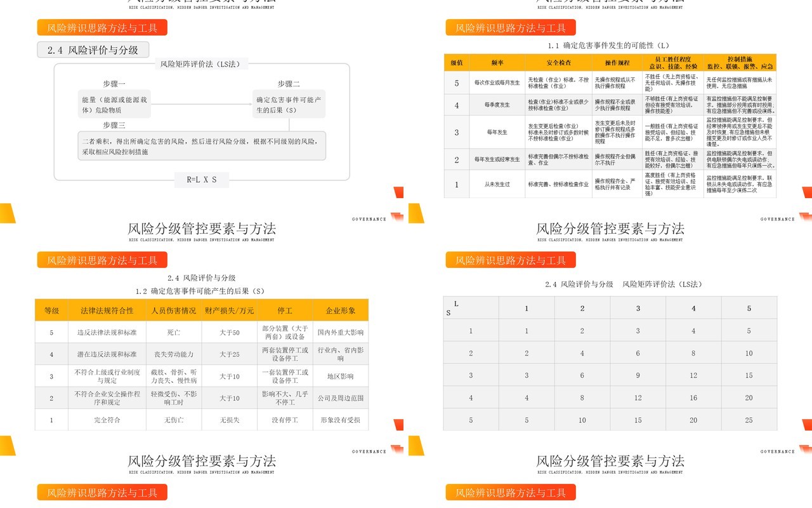Select the '公司及周边范围' cell
Screen dimensions: 812x508
(341, 398)
